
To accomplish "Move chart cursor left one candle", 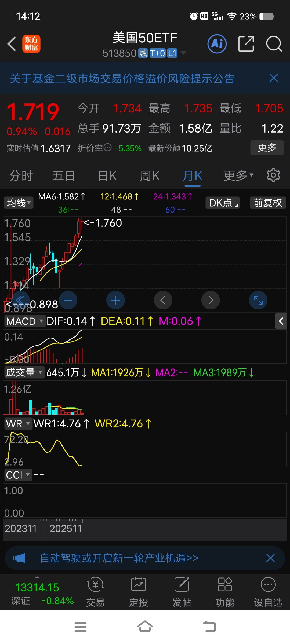I will [163, 300].
